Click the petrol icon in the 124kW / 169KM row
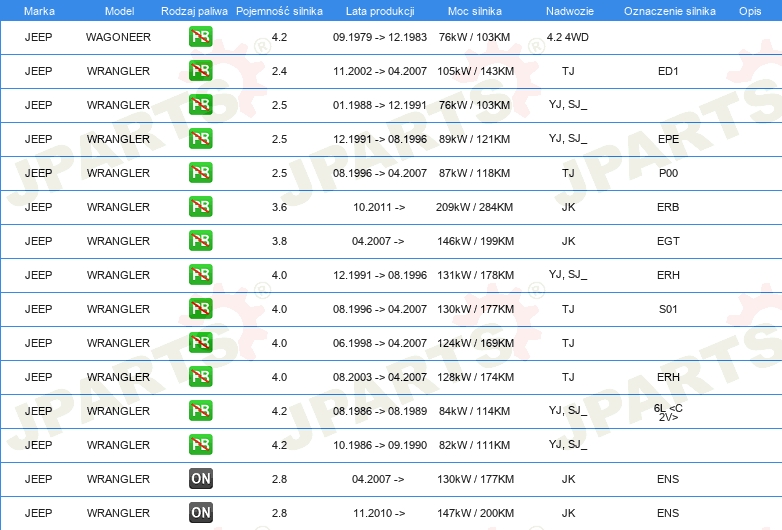Viewport: 782px width, 530px height. click(x=200, y=343)
